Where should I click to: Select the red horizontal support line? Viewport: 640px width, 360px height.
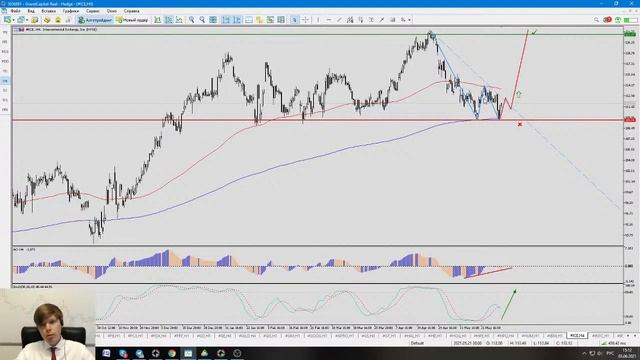[318, 120]
